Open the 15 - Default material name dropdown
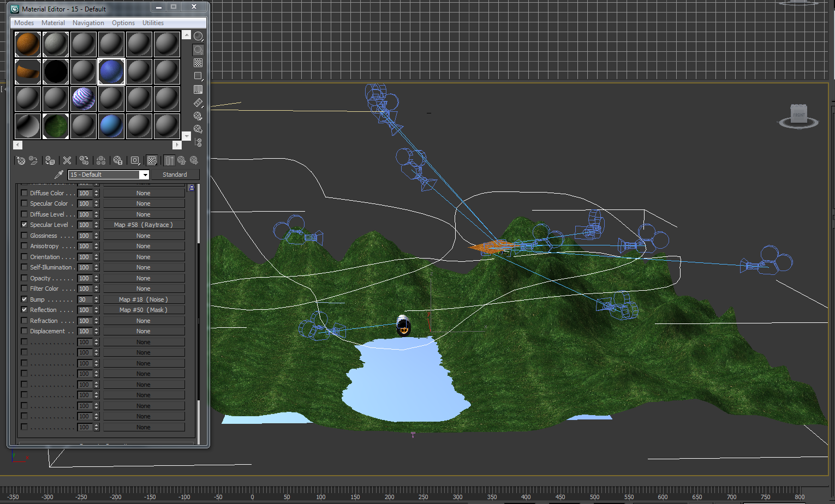Viewport: 835px width, 504px height. [x=145, y=175]
